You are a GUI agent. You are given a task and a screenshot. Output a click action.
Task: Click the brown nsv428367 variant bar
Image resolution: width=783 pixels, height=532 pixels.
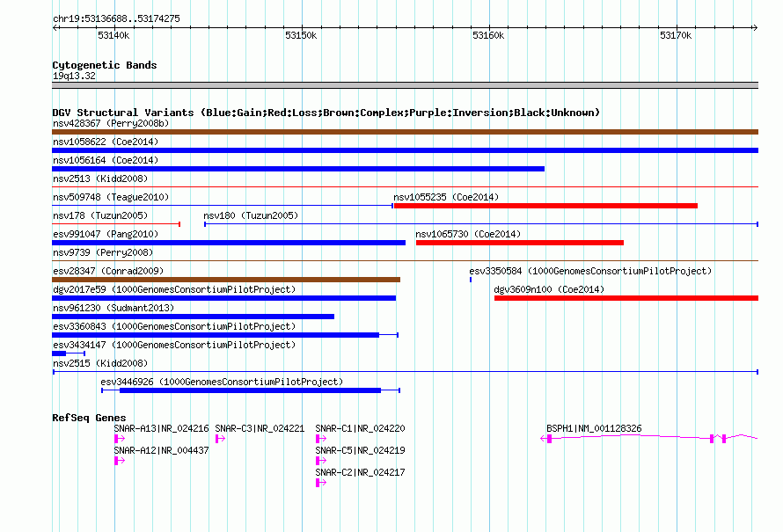[x=405, y=132]
